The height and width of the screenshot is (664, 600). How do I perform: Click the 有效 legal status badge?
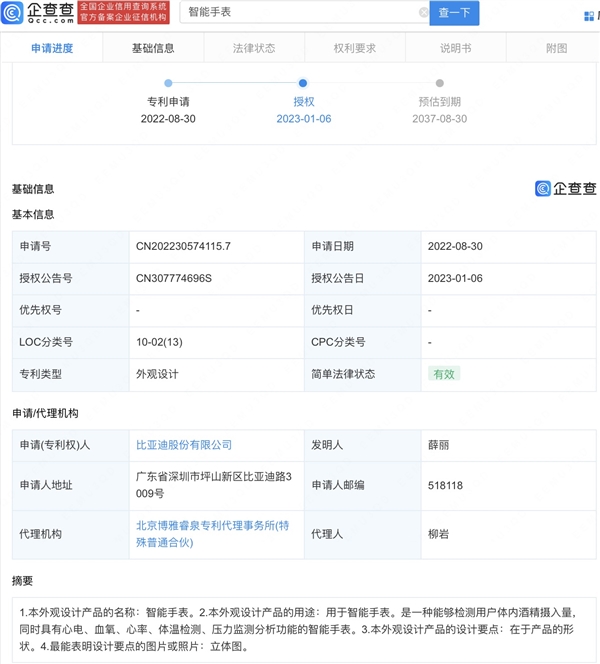pos(444,374)
